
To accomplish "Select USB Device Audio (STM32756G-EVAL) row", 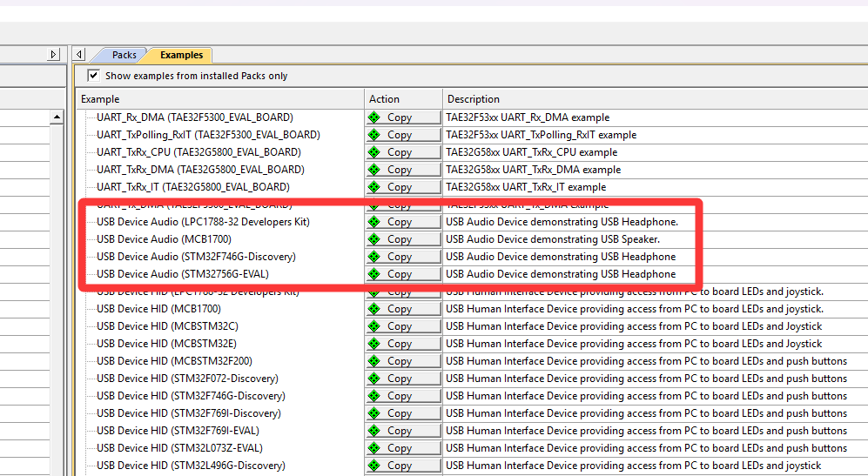I will coord(183,274).
